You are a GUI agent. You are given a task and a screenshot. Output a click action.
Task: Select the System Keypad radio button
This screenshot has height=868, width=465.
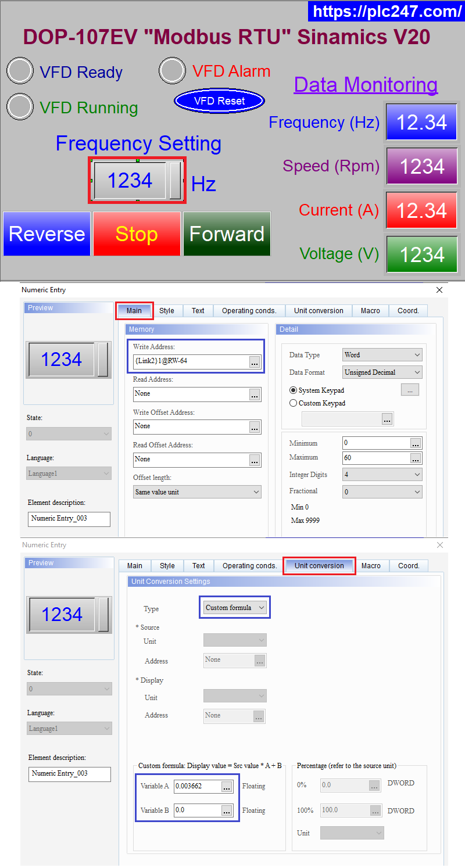click(293, 390)
